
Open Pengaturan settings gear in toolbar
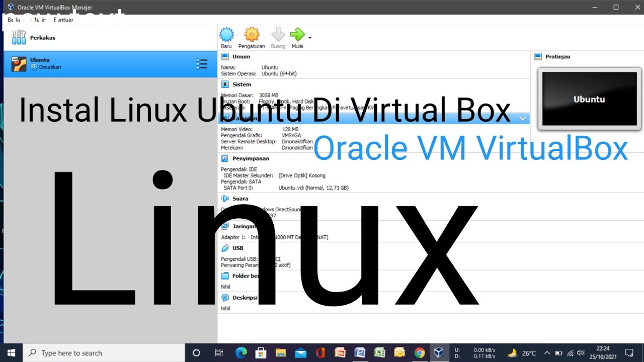coord(252,35)
